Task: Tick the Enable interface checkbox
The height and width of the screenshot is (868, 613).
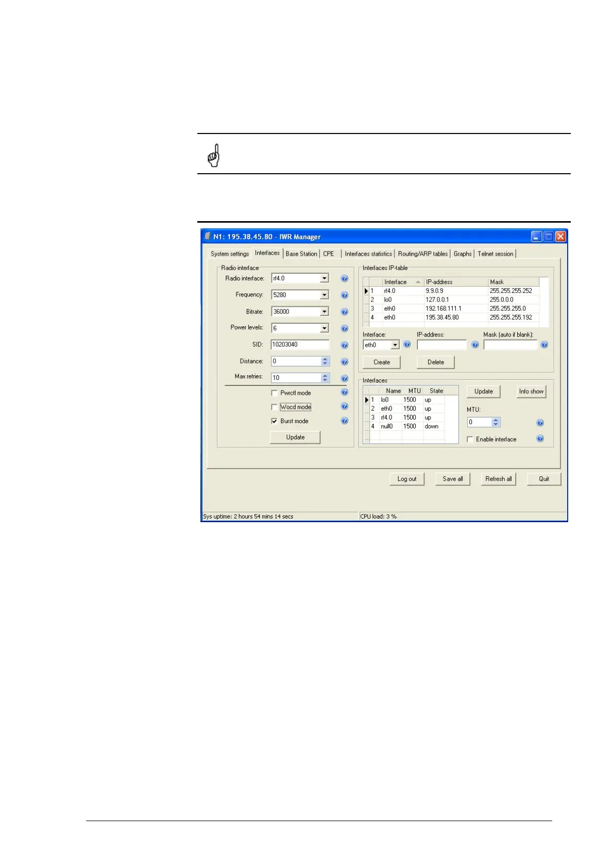Action: click(470, 439)
